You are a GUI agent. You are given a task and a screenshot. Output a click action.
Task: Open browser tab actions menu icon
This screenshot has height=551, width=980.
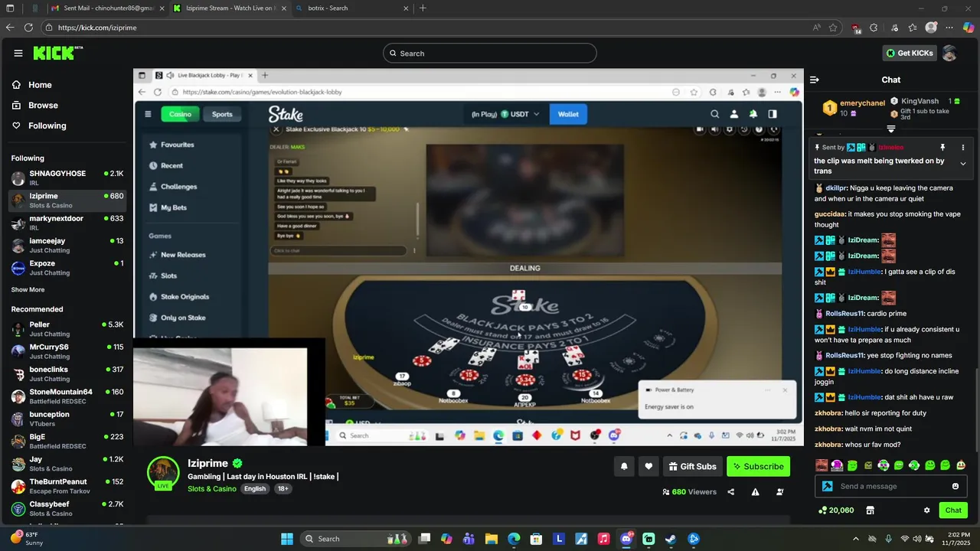9,8
